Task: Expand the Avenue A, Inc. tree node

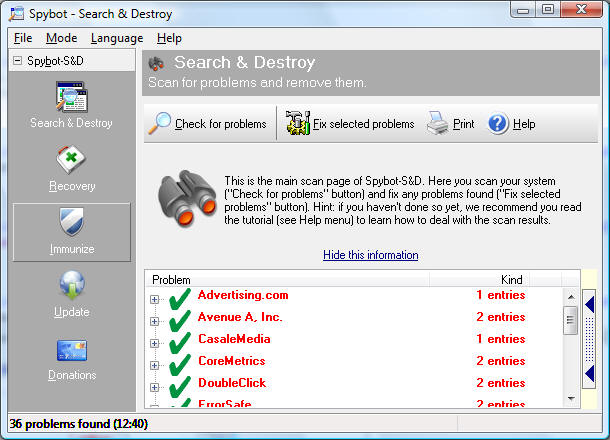Action: [x=155, y=320]
